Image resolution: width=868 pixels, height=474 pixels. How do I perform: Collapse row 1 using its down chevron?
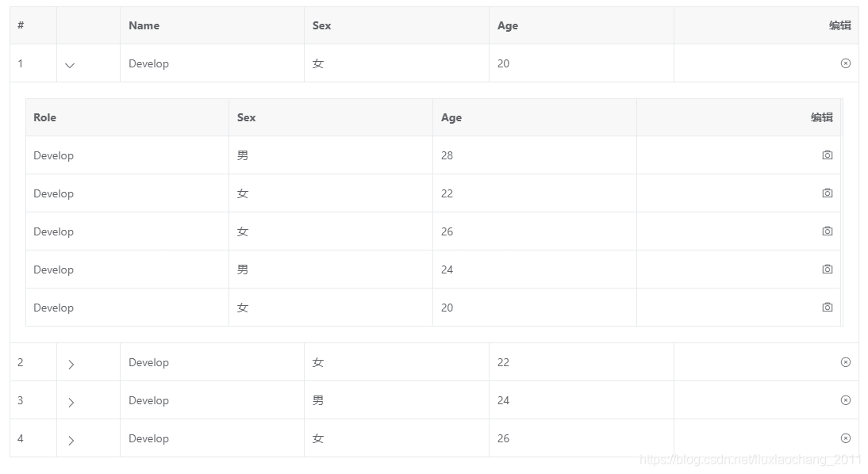coord(69,65)
